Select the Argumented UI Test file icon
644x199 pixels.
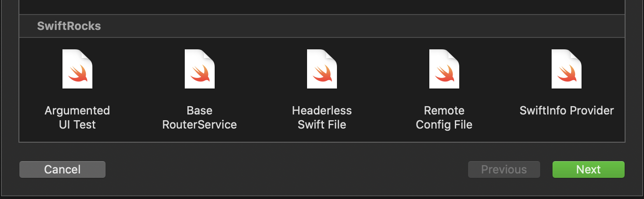(77, 69)
